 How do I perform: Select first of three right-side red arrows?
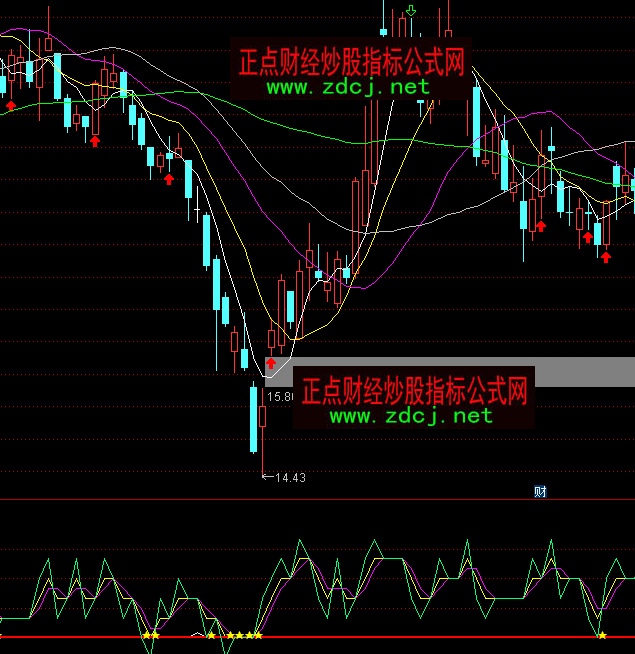click(541, 225)
